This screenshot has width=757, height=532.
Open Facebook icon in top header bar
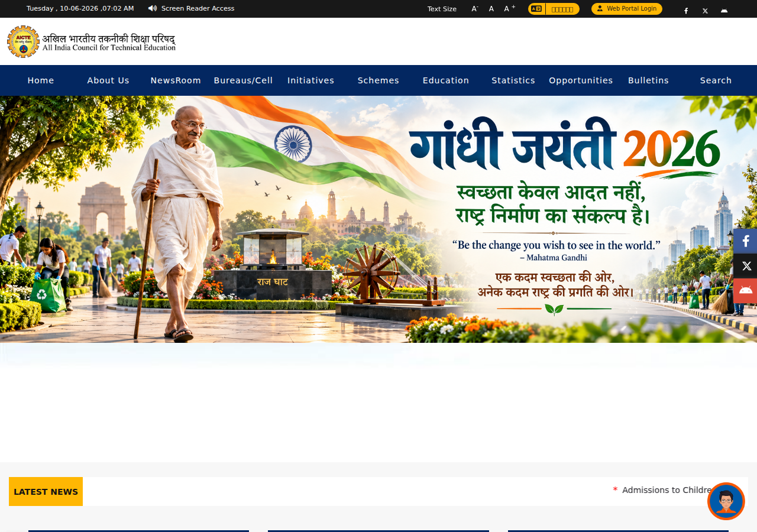[686, 11]
